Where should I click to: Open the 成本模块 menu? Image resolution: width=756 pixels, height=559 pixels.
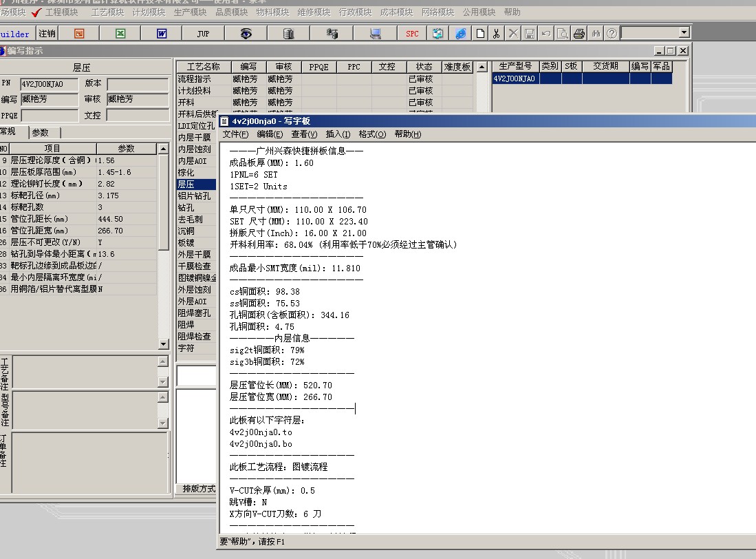tap(396, 12)
